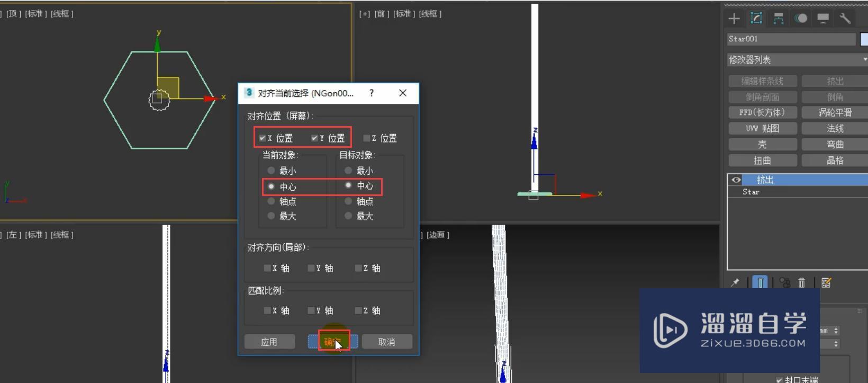This screenshot has width=868, height=383.
Task: Select 最小 under 当前对象
Action: click(x=271, y=171)
